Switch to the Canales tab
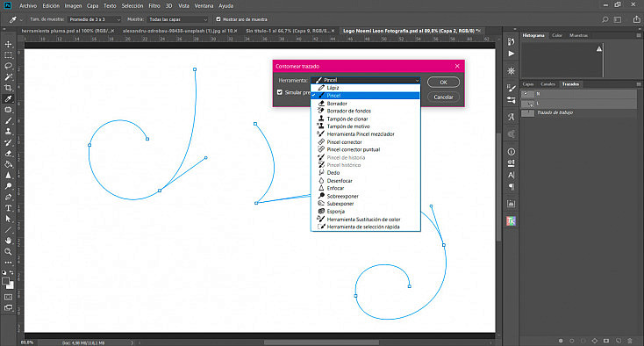This screenshot has width=644, height=346. (547, 84)
